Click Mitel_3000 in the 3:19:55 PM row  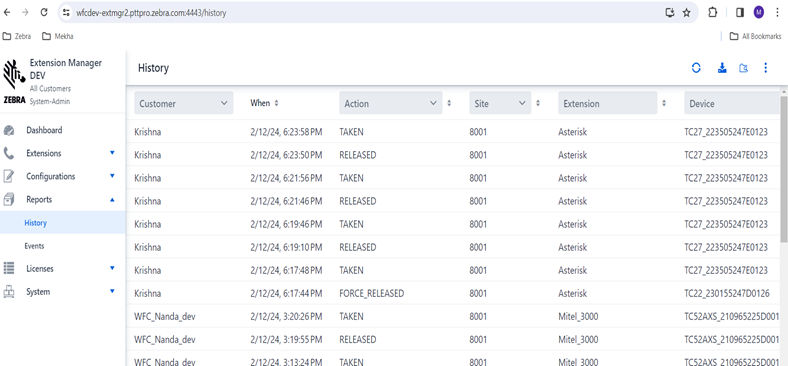click(x=578, y=339)
